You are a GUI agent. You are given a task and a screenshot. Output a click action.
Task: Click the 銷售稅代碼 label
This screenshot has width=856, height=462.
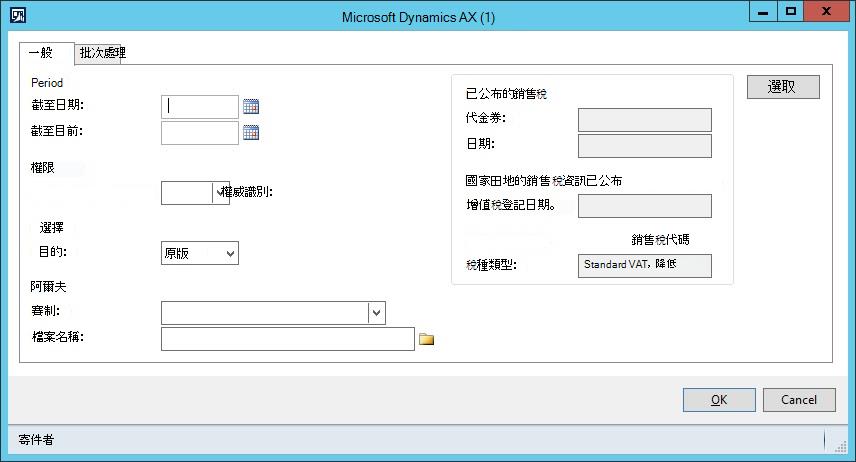coord(660,239)
